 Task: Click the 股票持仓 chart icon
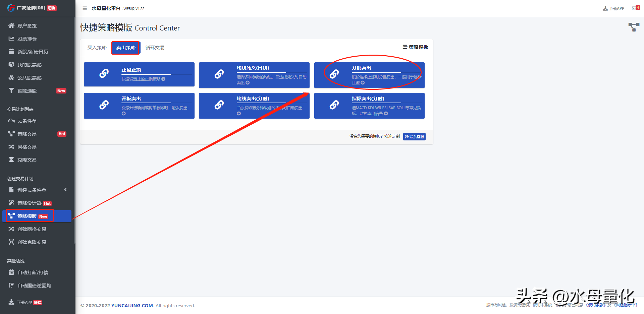point(11,39)
